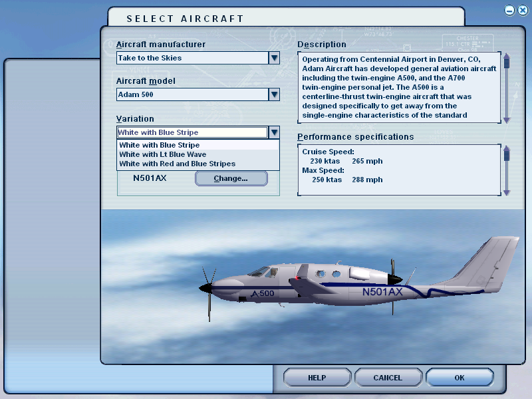Viewport: 532px width, 399px height.
Task: Click the 'Adam 500' model text box
Action: (193, 94)
